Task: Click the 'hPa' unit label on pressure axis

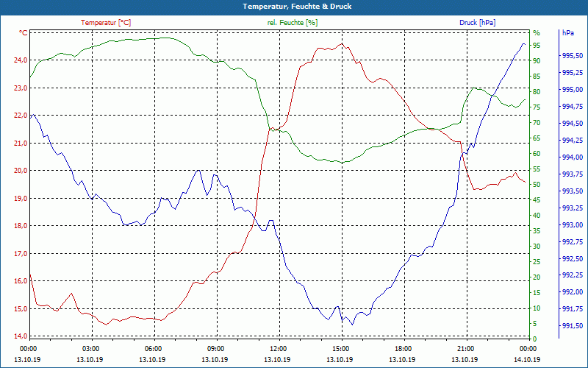Action: click(x=567, y=33)
